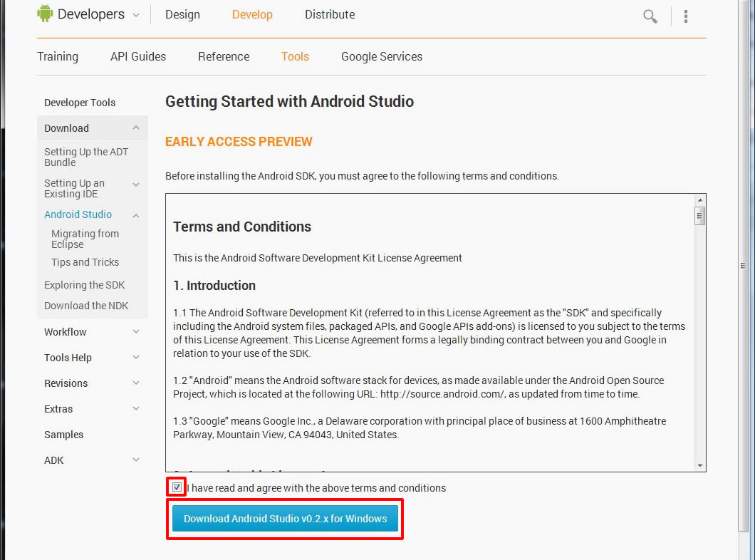The height and width of the screenshot is (560, 755).
Task: Click the 'EARLY ACCESS PREVIEW' heading
Action: [239, 142]
